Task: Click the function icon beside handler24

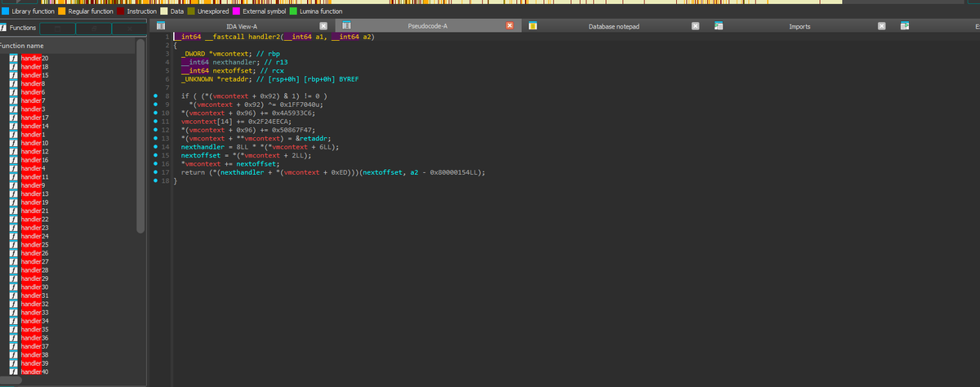Action: [14, 236]
